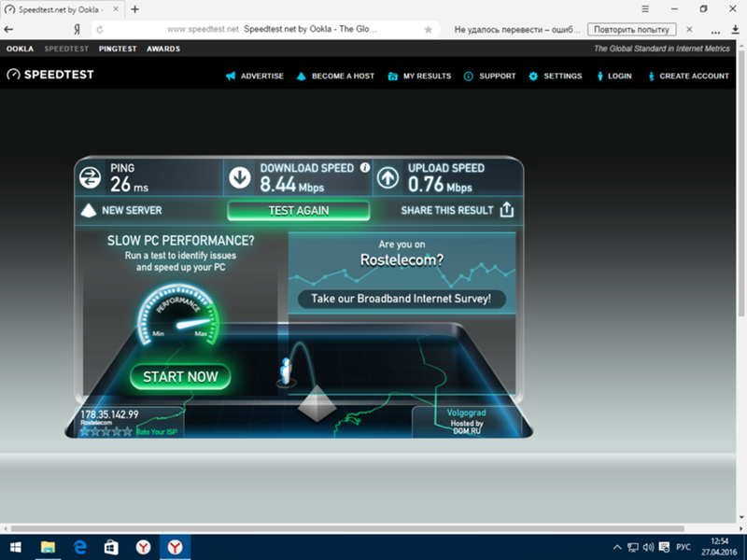Open File Explorer from the taskbar
The height and width of the screenshot is (560, 747).
click(48, 548)
